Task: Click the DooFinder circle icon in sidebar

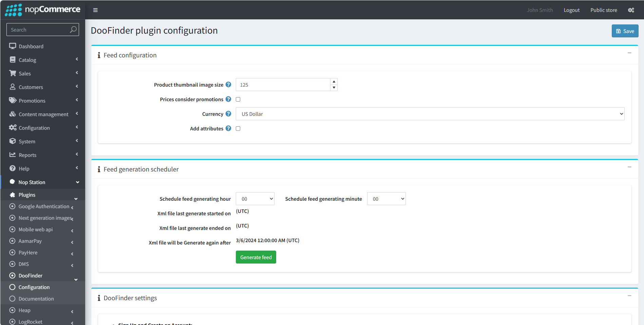Action: (x=12, y=275)
